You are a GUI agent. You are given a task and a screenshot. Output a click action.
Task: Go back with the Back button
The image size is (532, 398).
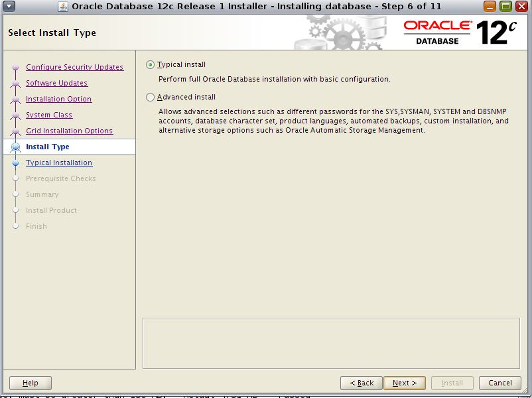pos(362,383)
